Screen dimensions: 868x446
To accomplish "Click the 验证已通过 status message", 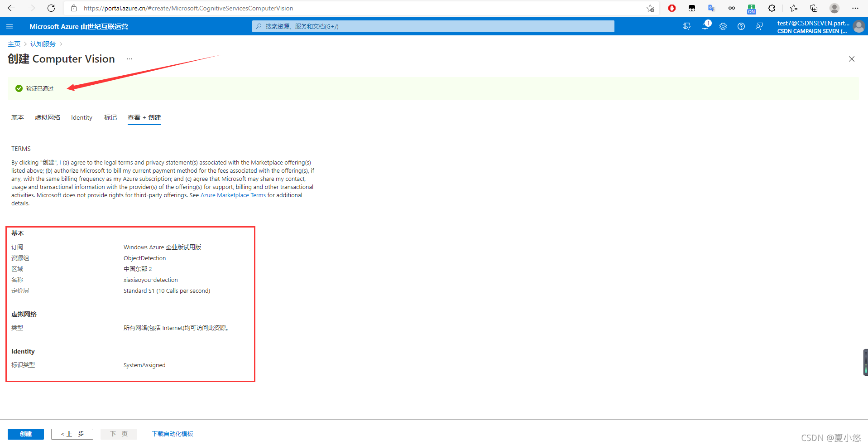I will click(x=40, y=88).
